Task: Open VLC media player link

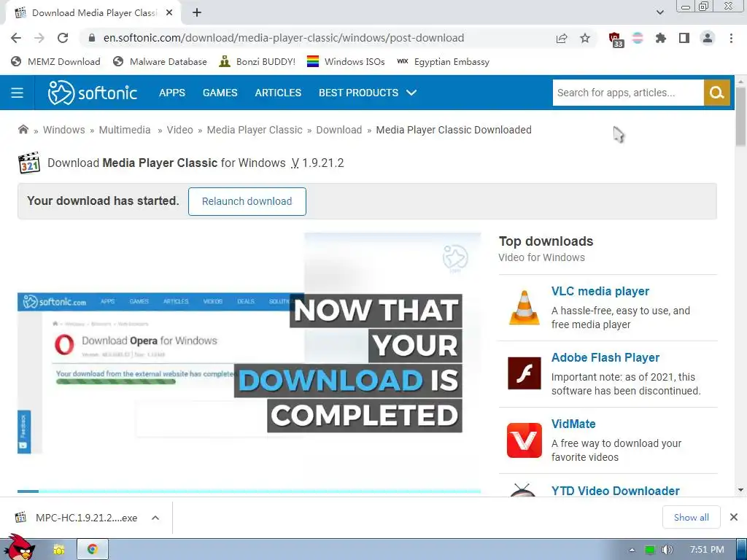Action: 600,291
